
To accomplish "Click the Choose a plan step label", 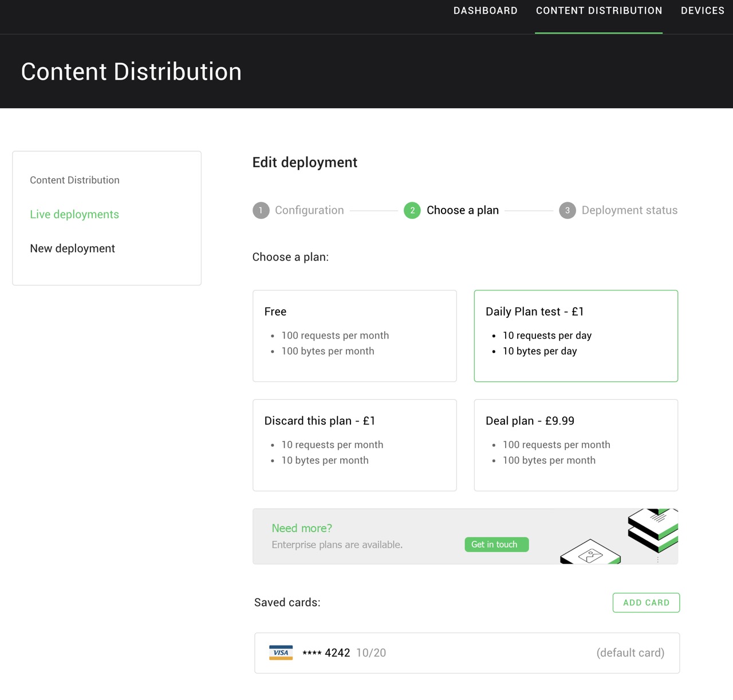I will 463,210.
